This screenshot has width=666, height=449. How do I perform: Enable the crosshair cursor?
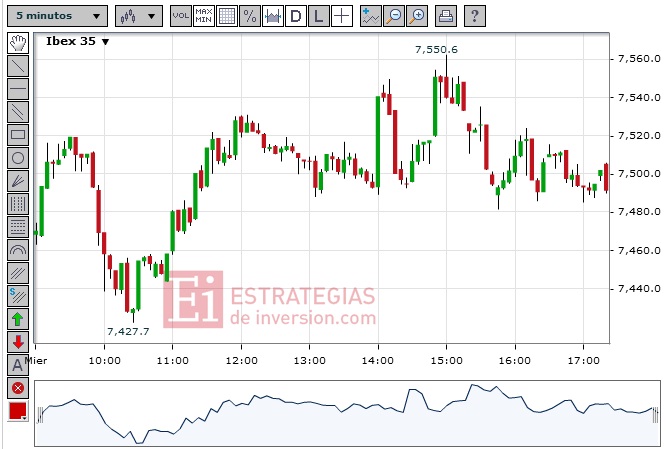coord(341,16)
